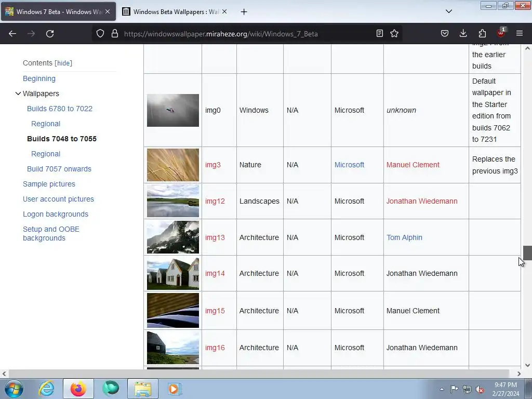Follow the img15 red link
This screenshot has width=532, height=399.
click(215, 311)
